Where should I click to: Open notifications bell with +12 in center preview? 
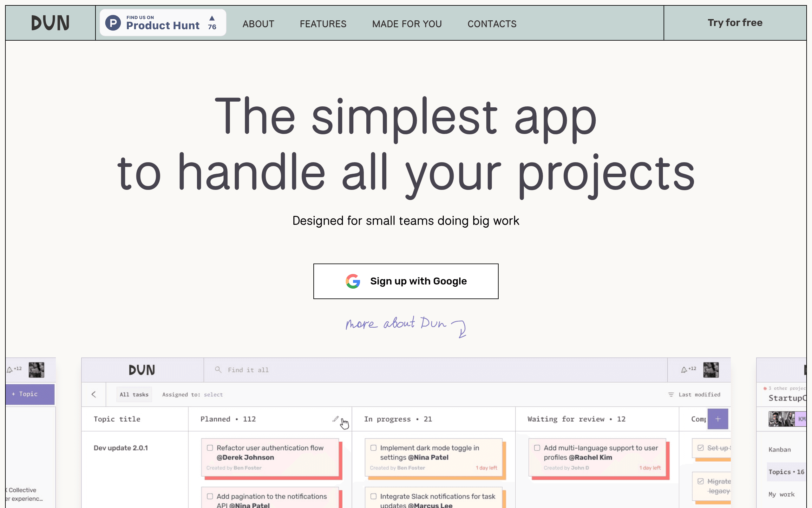tap(688, 370)
